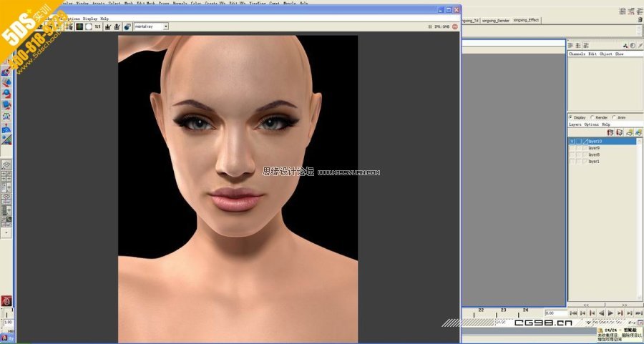Select the Render radio button
Screen dimensions: 644x344
pyautogui.click(x=591, y=117)
